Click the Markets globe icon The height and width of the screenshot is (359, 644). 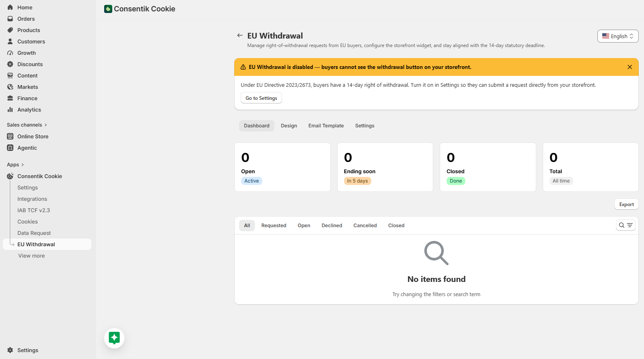(10, 87)
